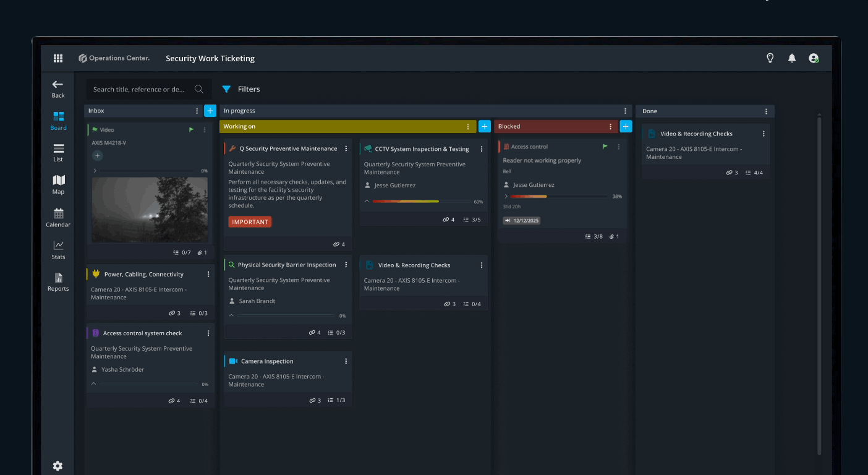Click the 12/12/2025 due date badge
The image size is (868, 475).
pyautogui.click(x=521, y=220)
